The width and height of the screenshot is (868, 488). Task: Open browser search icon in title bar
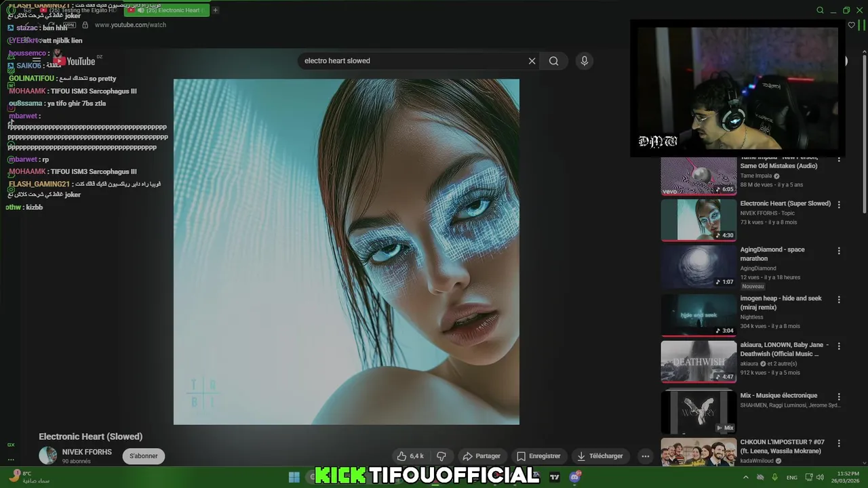(x=820, y=10)
